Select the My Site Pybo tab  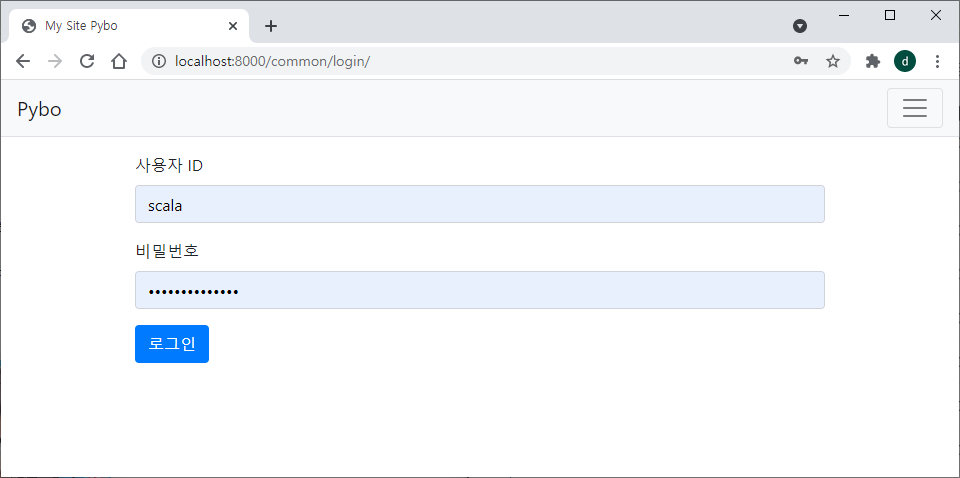[129, 26]
